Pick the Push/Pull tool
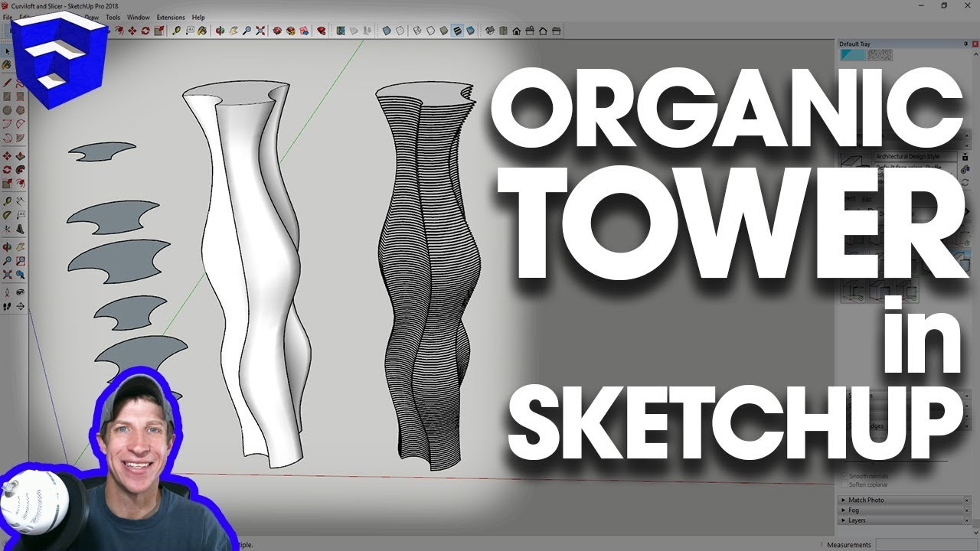Image resolution: width=980 pixels, height=551 pixels. click(x=21, y=155)
